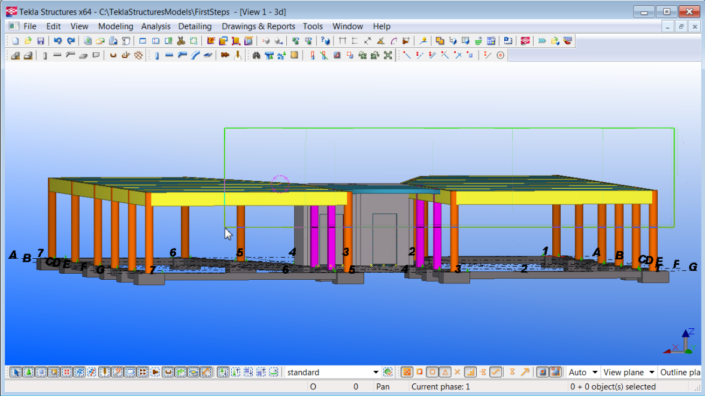Click the weld tool icon
The width and height of the screenshot is (705, 396).
[x=237, y=55]
